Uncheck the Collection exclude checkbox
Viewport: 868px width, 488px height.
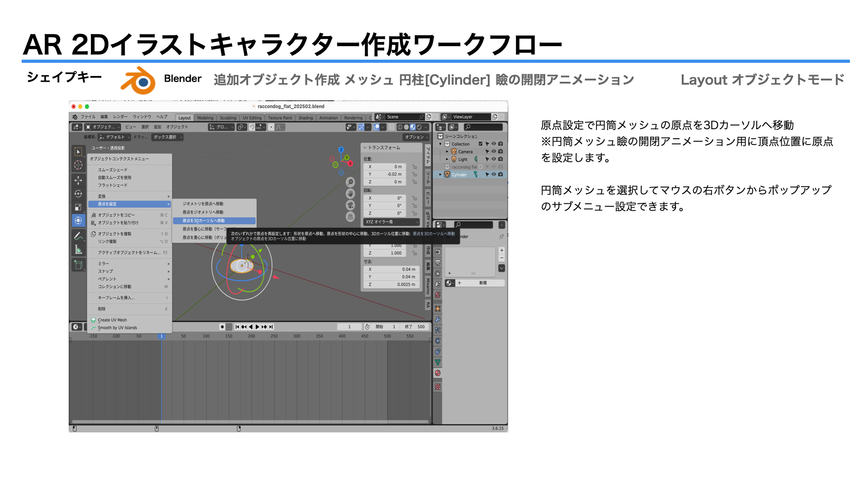tap(481, 144)
